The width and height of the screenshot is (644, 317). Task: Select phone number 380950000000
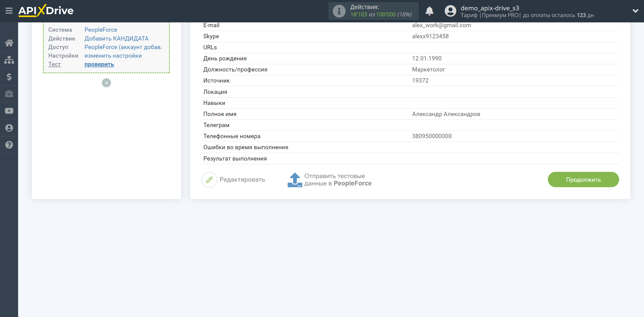click(x=432, y=136)
